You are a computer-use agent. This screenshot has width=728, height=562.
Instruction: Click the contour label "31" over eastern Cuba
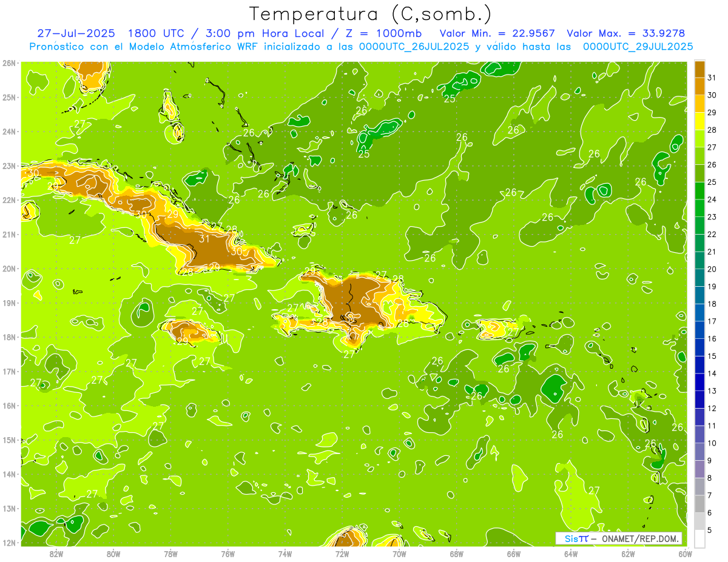(204, 238)
